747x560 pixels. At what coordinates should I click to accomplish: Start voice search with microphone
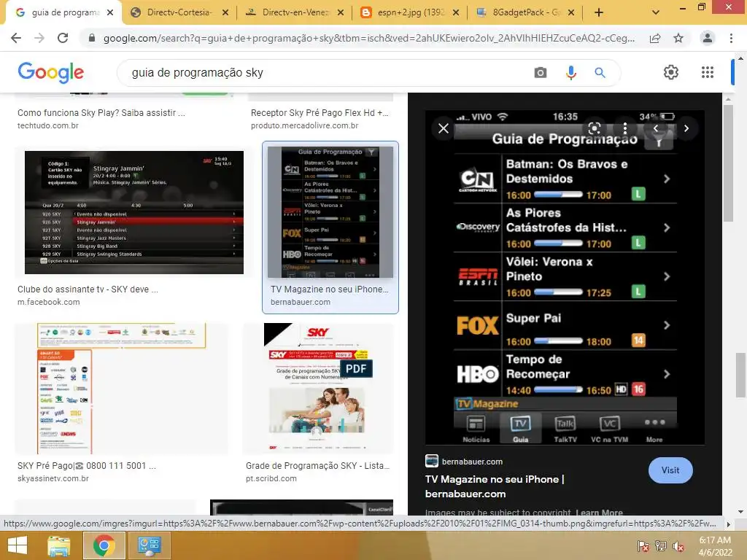(570, 73)
